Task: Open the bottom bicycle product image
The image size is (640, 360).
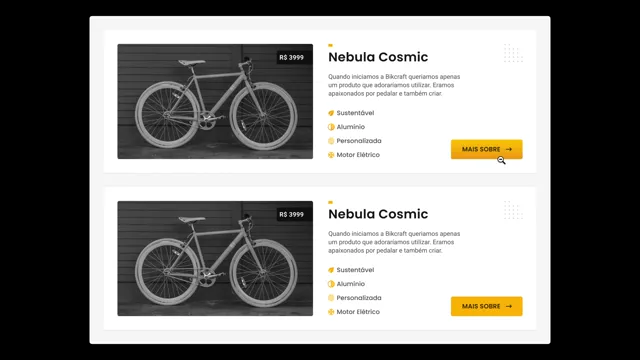Action: coord(215,258)
